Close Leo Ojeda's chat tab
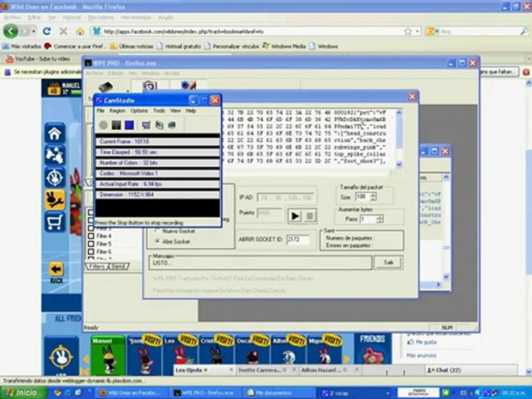Image resolution: width=532 pixels, height=399 pixels. pyautogui.click(x=231, y=370)
